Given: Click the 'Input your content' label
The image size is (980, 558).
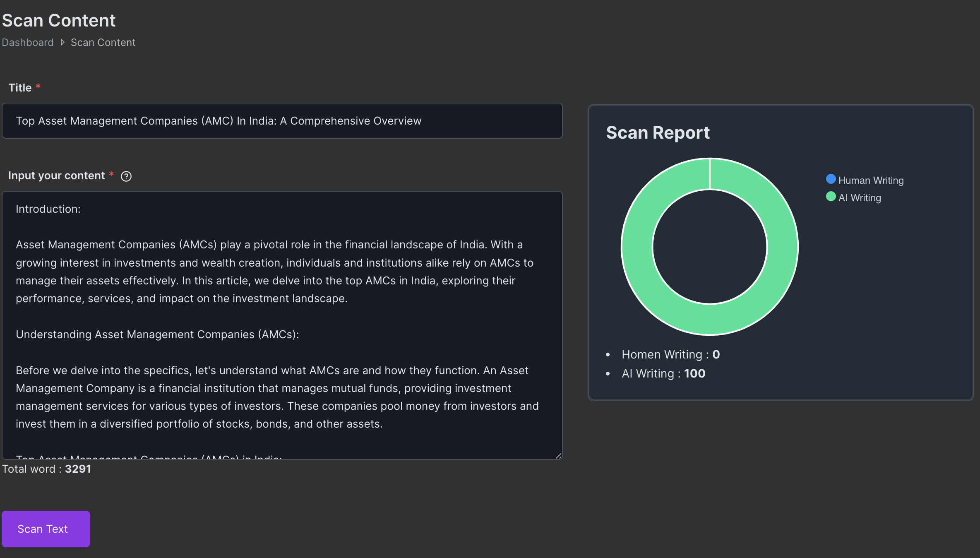Looking at the screenshot, I should click(56, 176).
